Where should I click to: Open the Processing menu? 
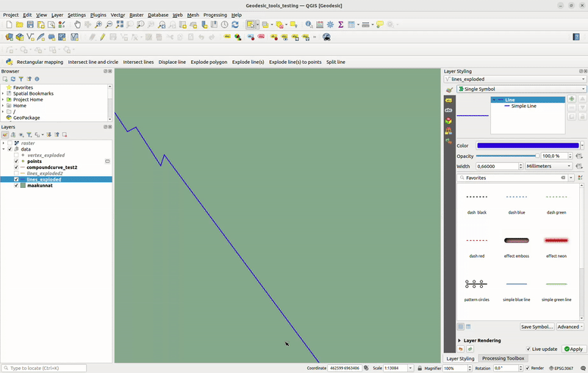coord(215,15)
